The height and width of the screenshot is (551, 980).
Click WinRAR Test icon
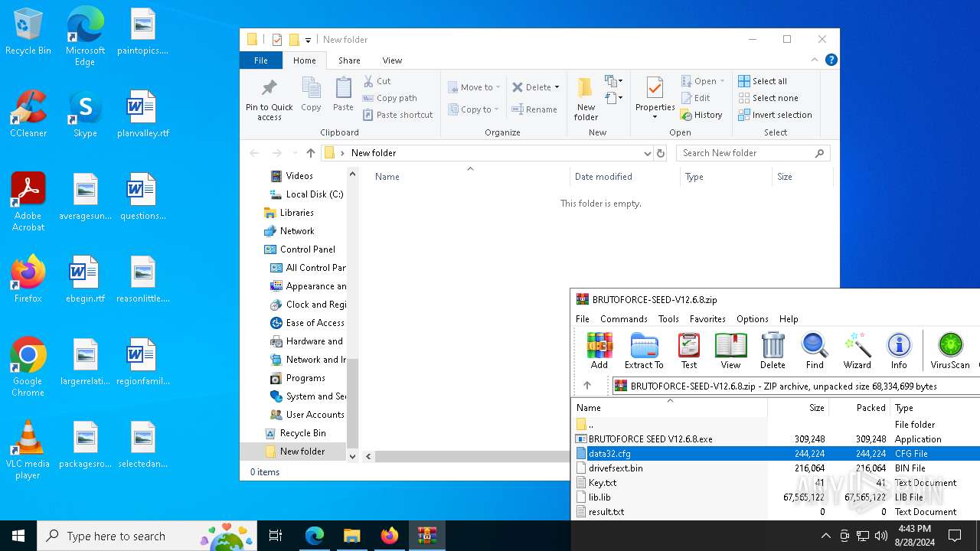tap(689, 351)
